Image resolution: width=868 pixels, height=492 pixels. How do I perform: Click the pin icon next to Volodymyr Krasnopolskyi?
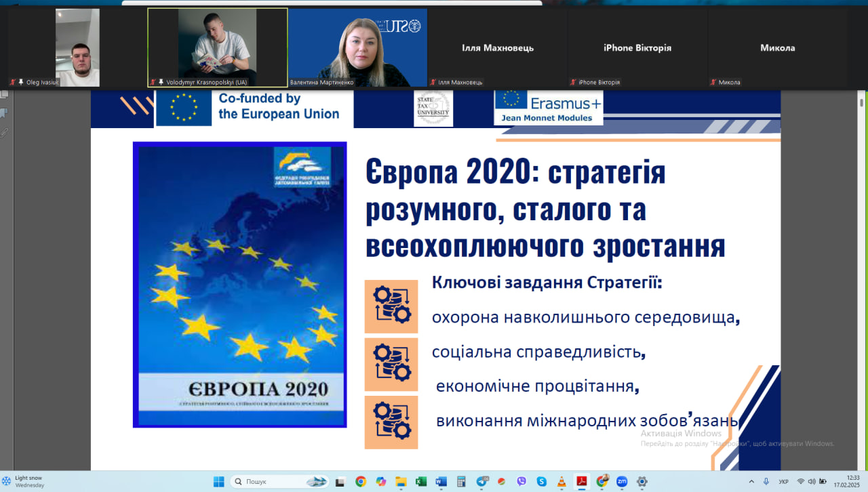(161, 82)
